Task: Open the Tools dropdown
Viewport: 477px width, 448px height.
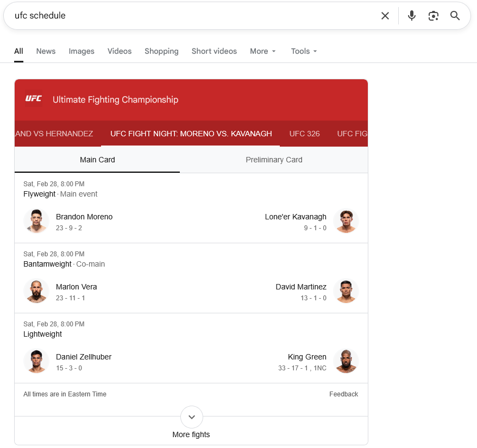Action: point(304,51)
